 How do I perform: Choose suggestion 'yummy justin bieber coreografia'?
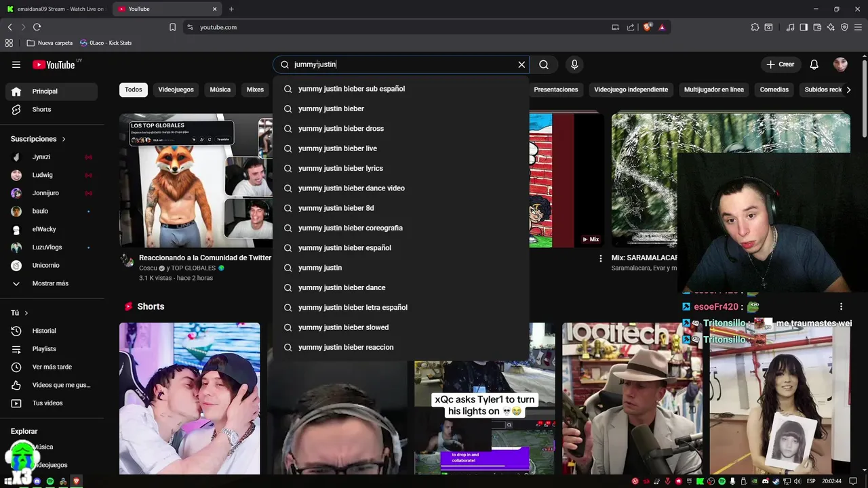pyautogui.click(x=401, y=228)
